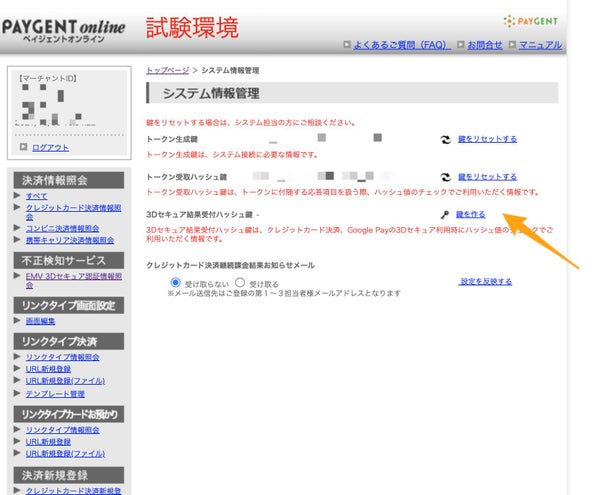The image size is (600, 495).
Task: Open the お問合せ link
Action: point(484,45)
